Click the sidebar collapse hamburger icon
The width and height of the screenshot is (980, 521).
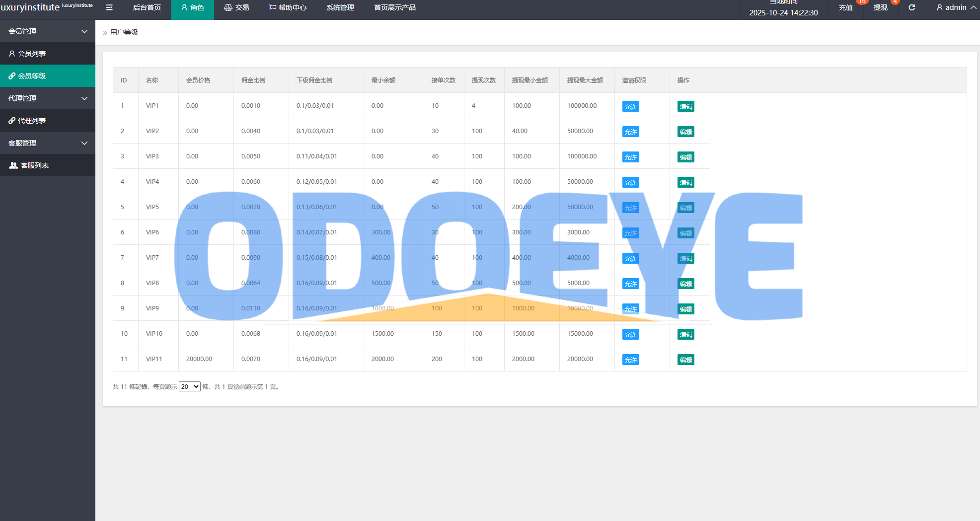pyautogui.click(x=109, y=7)
